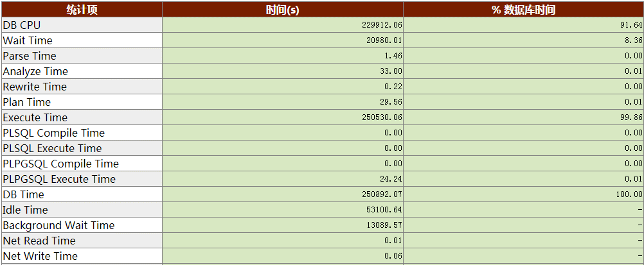Viewport: 644px width, 265px height.
Task: Click the PLPGSQL Execute Time label
Action: 59,179
